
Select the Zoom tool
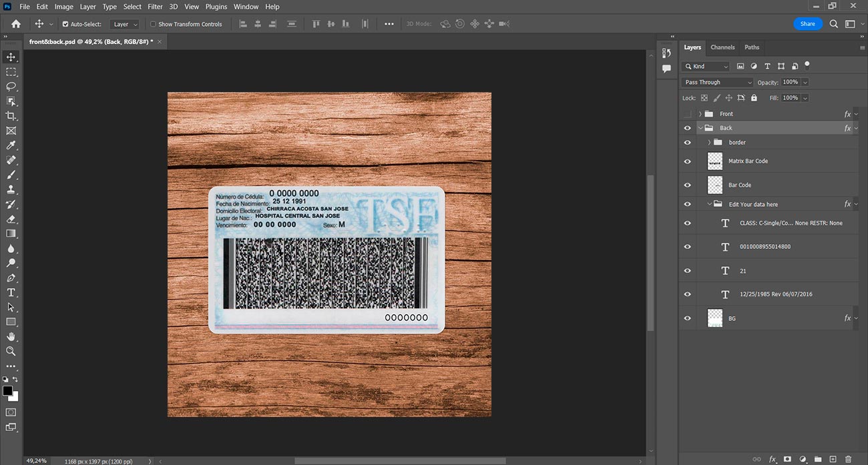pos(11,351)
